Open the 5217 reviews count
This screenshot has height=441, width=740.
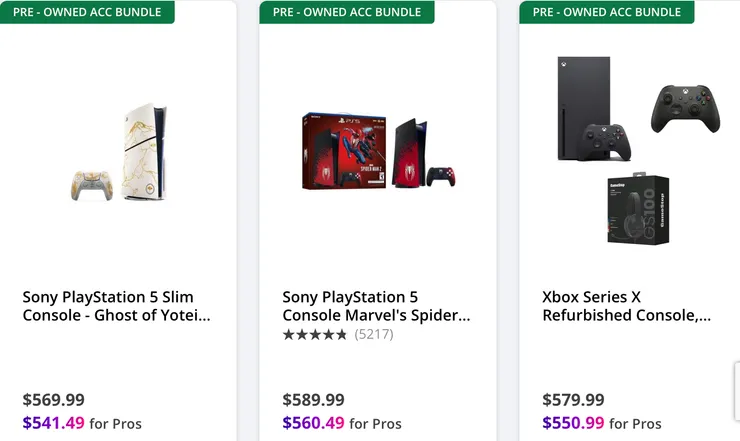point(374,334)
